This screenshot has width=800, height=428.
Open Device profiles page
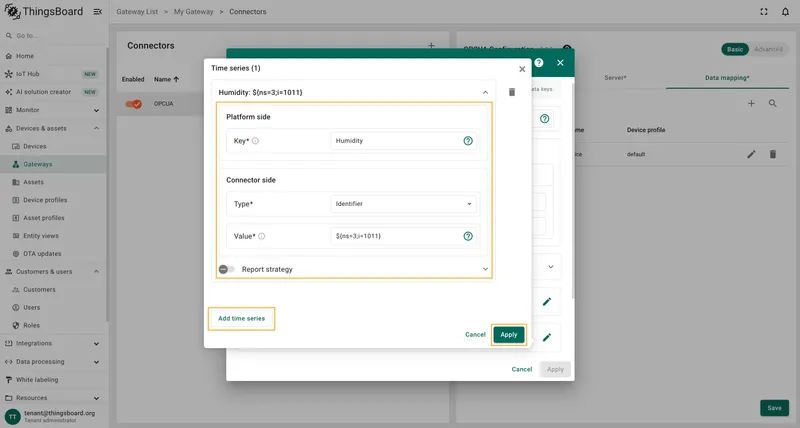coord(54,200)
